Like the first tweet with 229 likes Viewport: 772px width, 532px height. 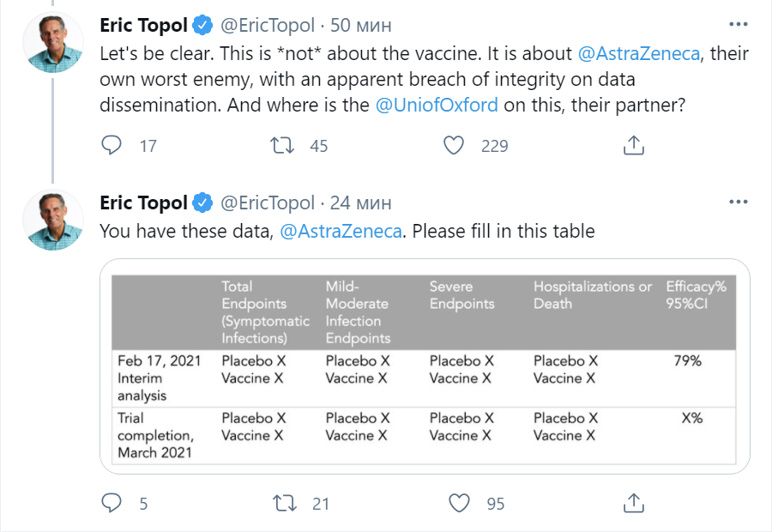[454, 146]
